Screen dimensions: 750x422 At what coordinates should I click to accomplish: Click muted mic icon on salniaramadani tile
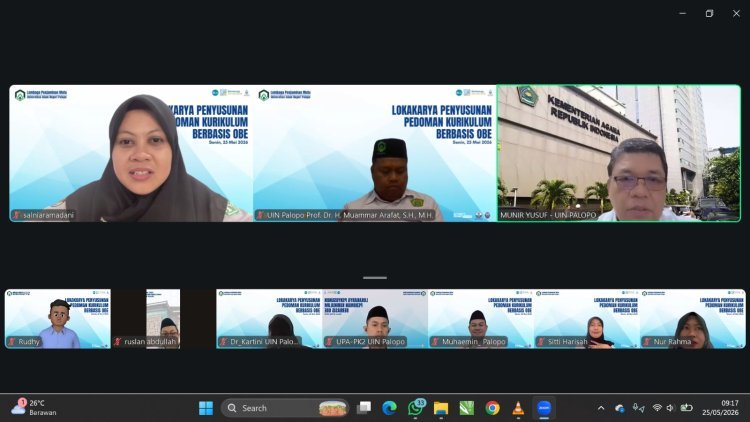coord(17,215)
